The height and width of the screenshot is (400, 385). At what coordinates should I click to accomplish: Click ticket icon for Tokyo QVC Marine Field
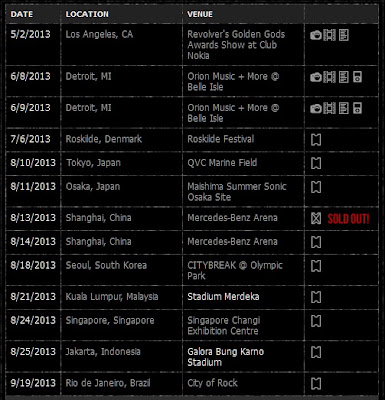pos(316,163)
